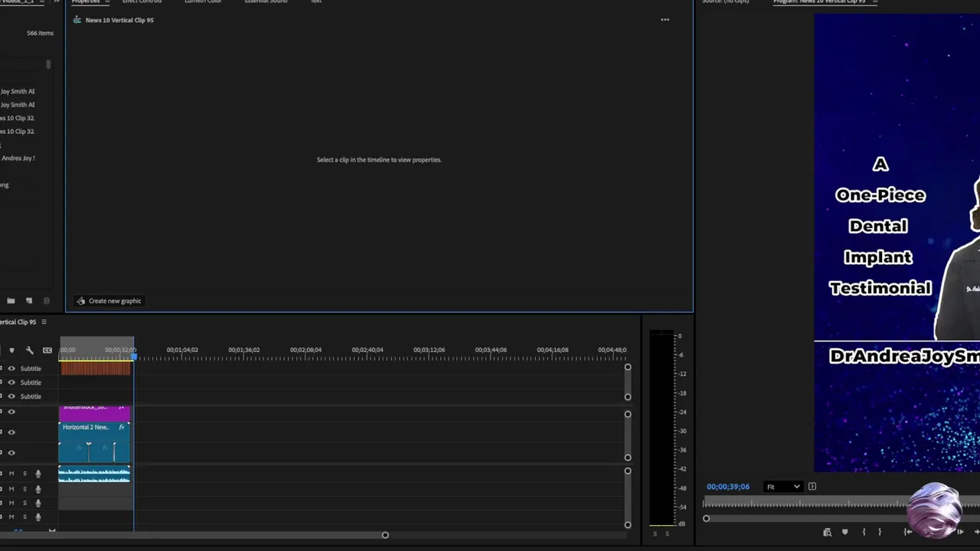980x551 pixels.
Task: Click top vertical zoom handle beside subtitle tracks
Action: tap(628, 367)
